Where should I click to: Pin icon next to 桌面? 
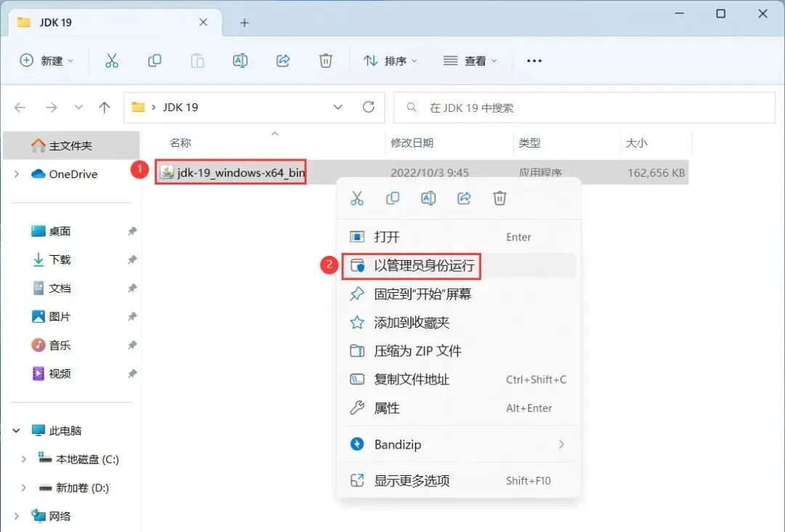[x=132, y=231]
